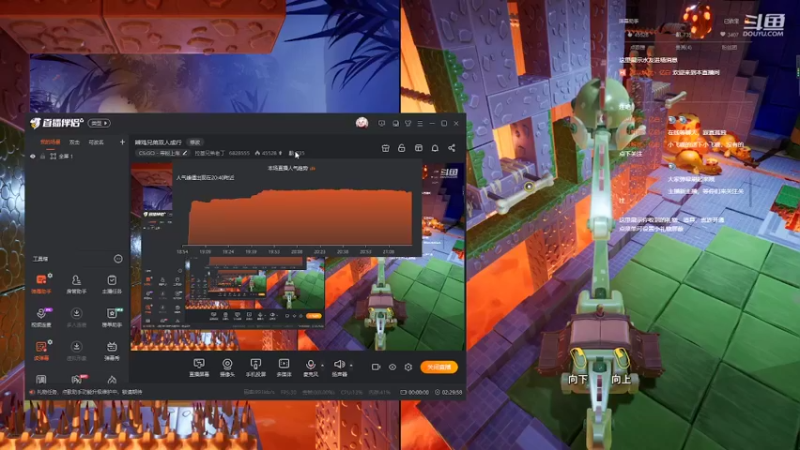Click the padlock icon in the top toolbar

pos(402,148)
